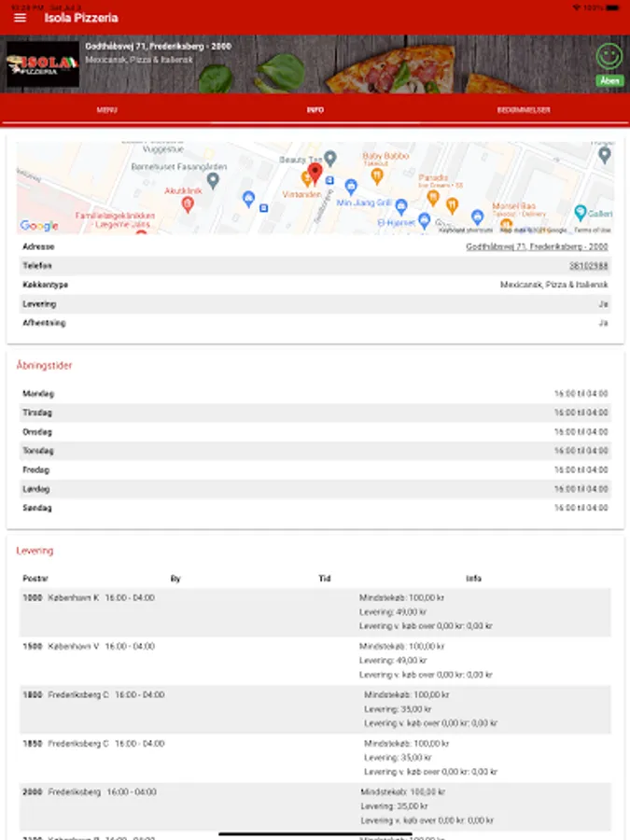Open the Godthåbsvej 71 address link
This screenshot has height=840, width=630.
click(537, 246)
